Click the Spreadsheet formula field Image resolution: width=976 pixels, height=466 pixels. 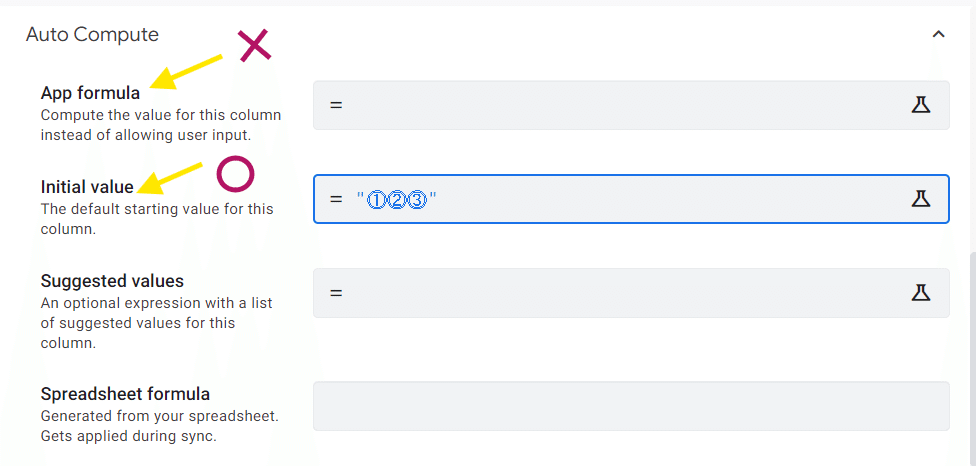630,405
